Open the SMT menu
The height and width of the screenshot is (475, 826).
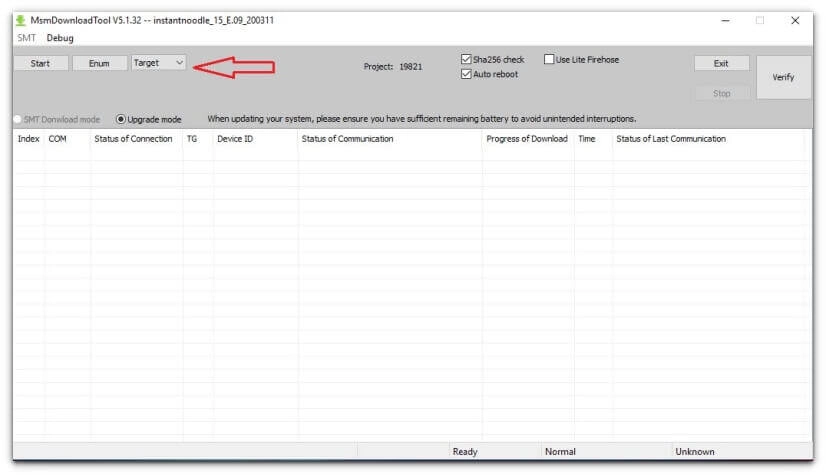coord(26,38)
